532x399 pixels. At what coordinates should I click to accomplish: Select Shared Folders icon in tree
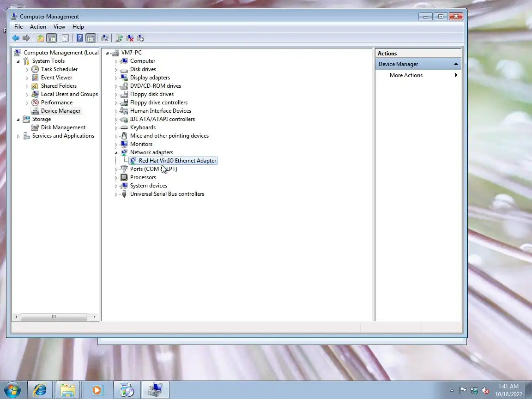(35, 86)
